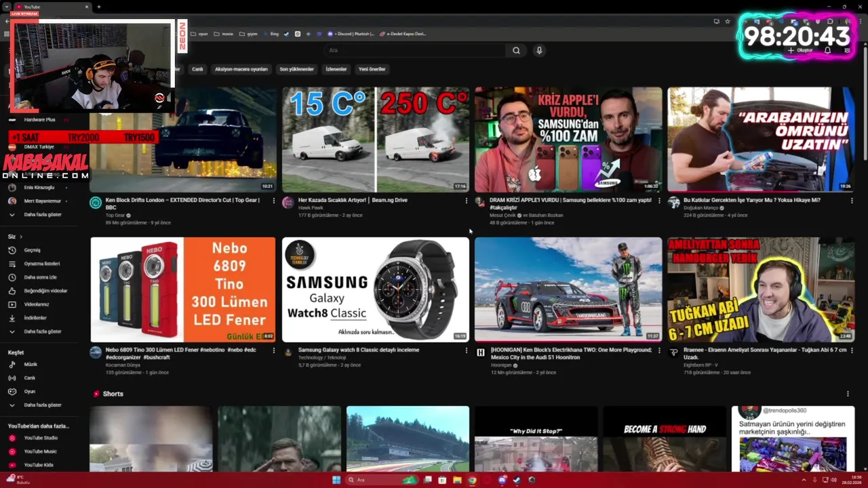Play the Samsung Galaxy Watch8 Classic thumbnail
The image size is (868, 488).
376,289
